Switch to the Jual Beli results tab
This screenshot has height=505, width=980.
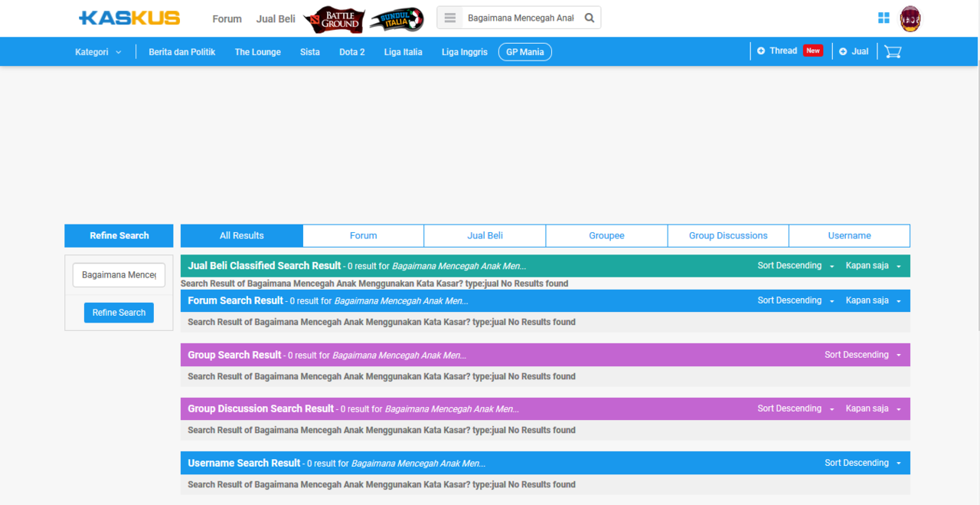pyautogui.click(x=485, y=235)
